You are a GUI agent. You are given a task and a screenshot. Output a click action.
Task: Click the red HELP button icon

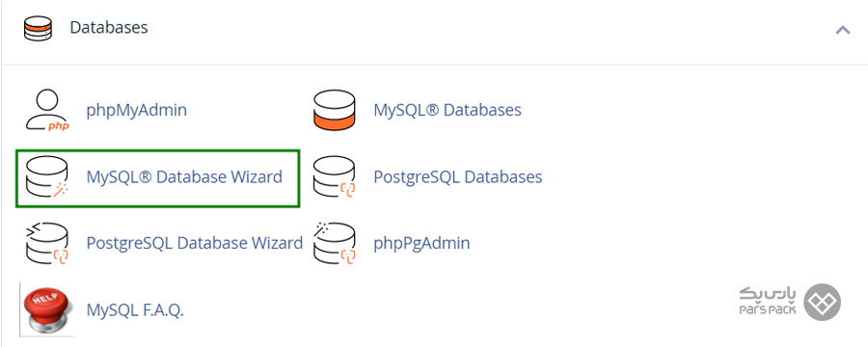click(47, 309)
